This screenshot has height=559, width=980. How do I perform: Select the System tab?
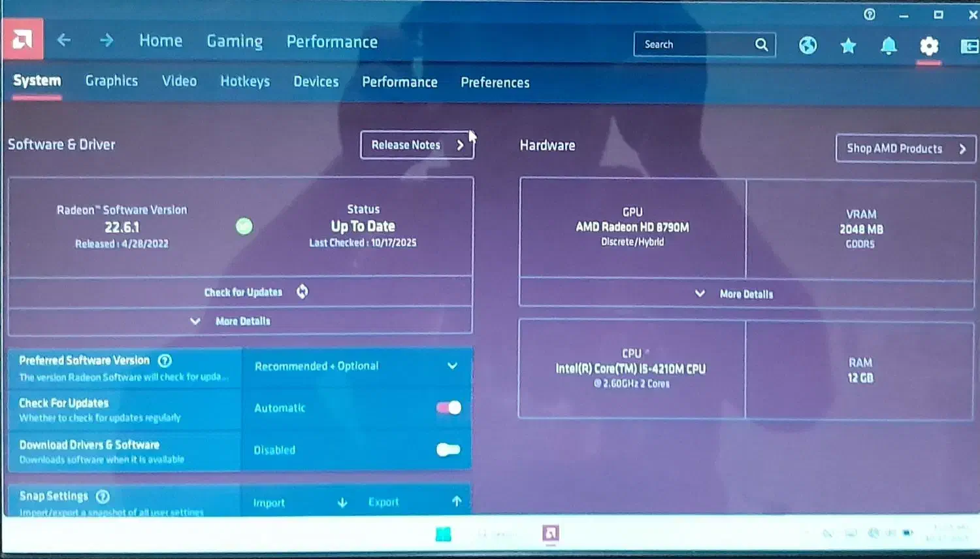tap(37, 80)
